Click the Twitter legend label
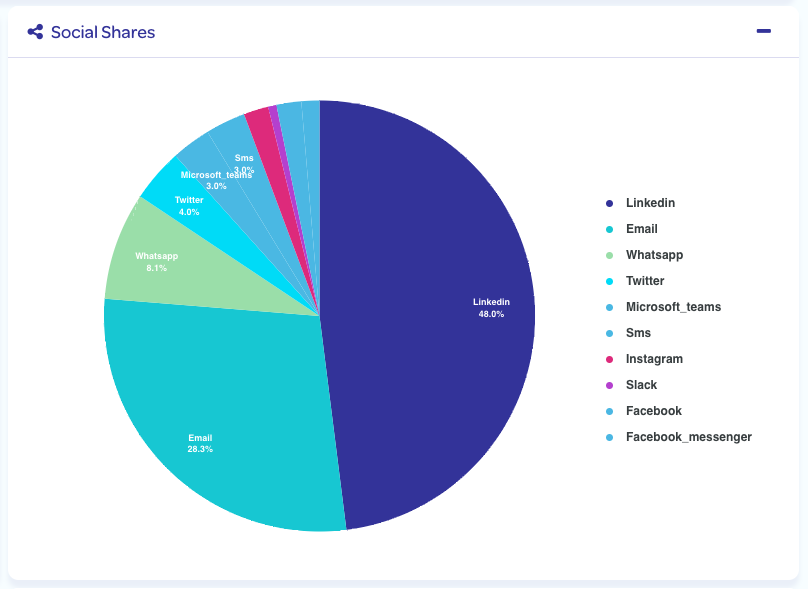This screenshot has width=808, height=589. point(644,281)
